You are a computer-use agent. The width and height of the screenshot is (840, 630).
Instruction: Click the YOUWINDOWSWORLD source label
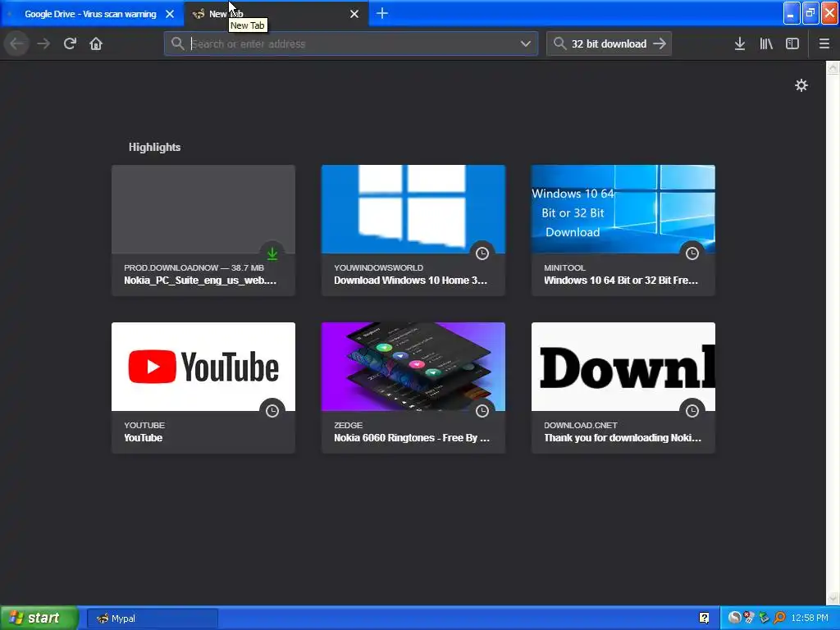[378, 268]
